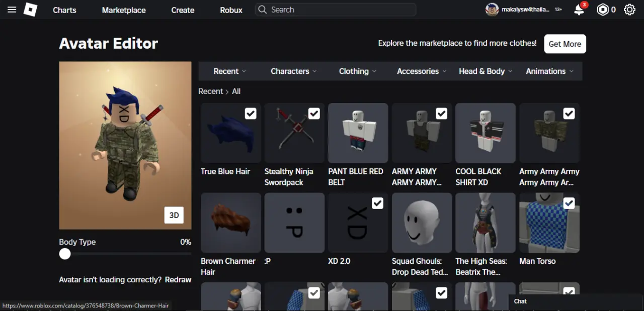
Task: Uncheck the XD 2.0 face checkbox
Action: [x=377, y=203]
